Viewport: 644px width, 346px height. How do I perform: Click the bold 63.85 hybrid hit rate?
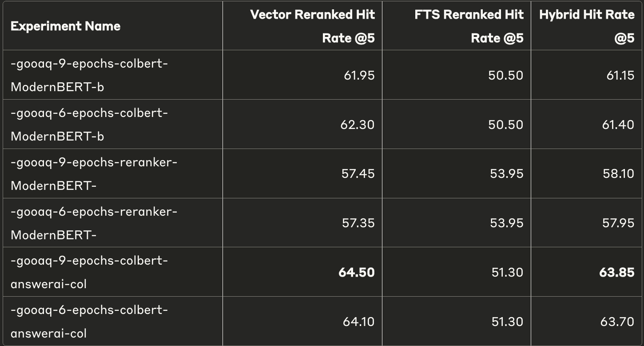coord(616,272)
